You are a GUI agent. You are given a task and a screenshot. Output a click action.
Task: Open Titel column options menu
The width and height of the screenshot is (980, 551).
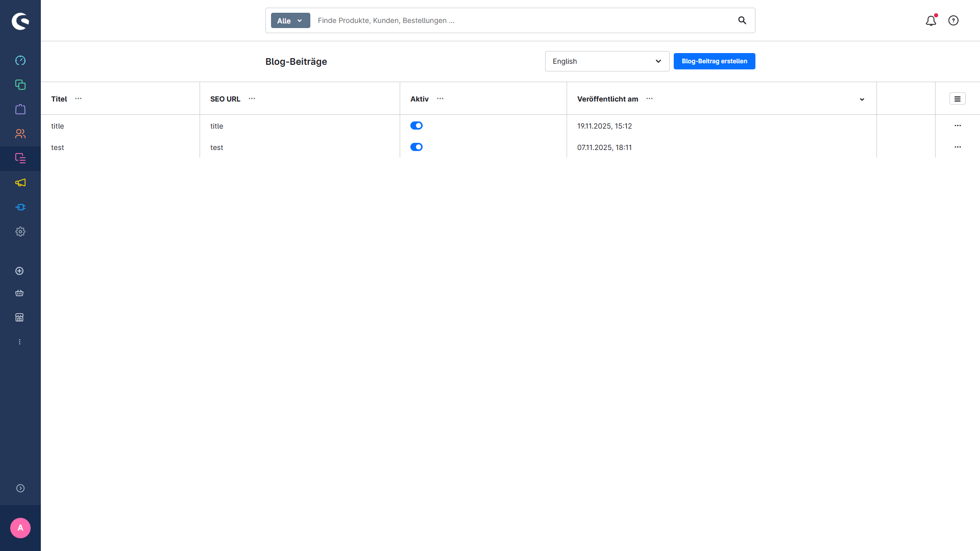coord(78,98)
